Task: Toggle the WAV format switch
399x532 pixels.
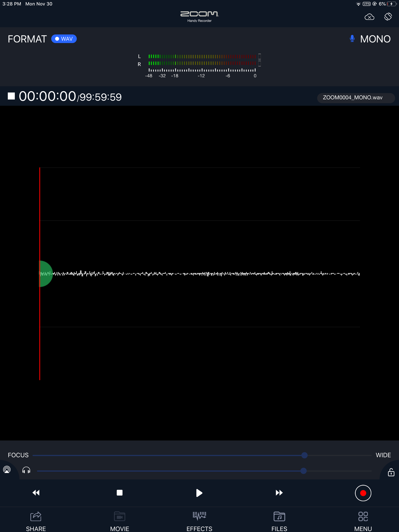Action: (64, 39)
